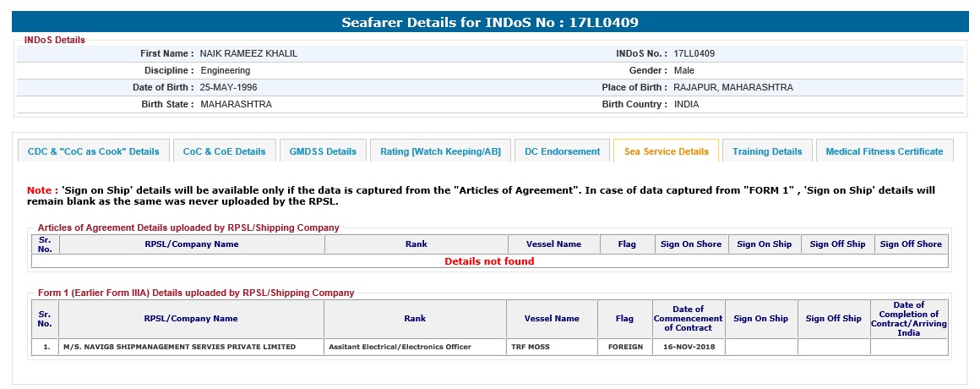This screenshot has height=389, width=980.
Task: Open the DC Endorsement tab
Action: pos(562,151)
